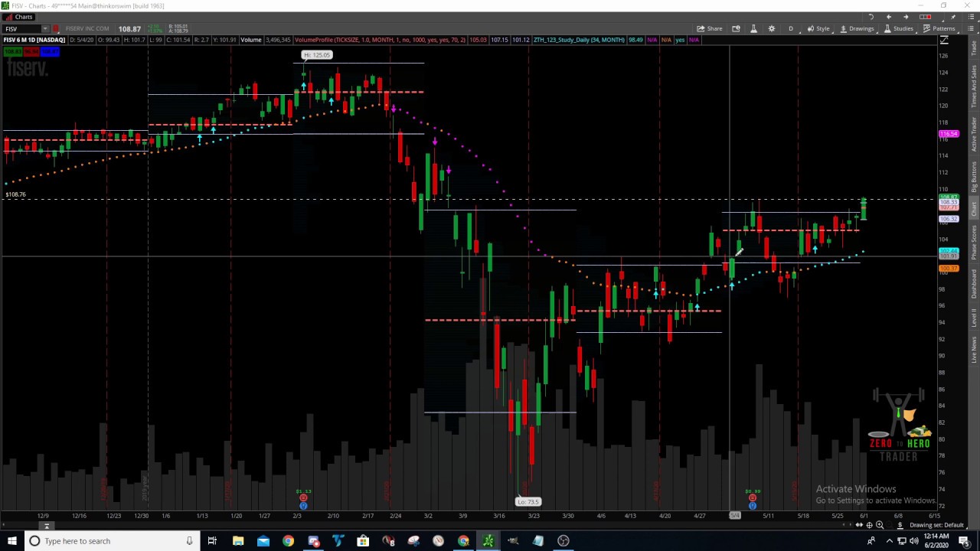Image resolution: width=980 pixels, height=551 pixels.
Task: Open OBS Studio from the taskbar
Action: [563, 541]
